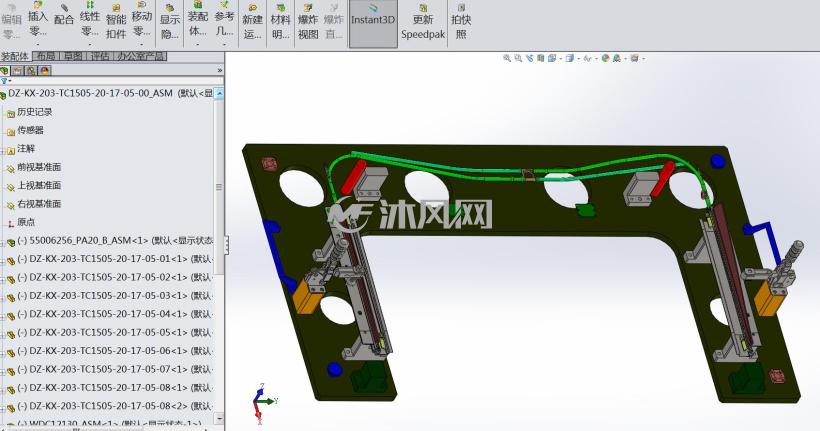Click Zoom to Area icon

(518, 58)
